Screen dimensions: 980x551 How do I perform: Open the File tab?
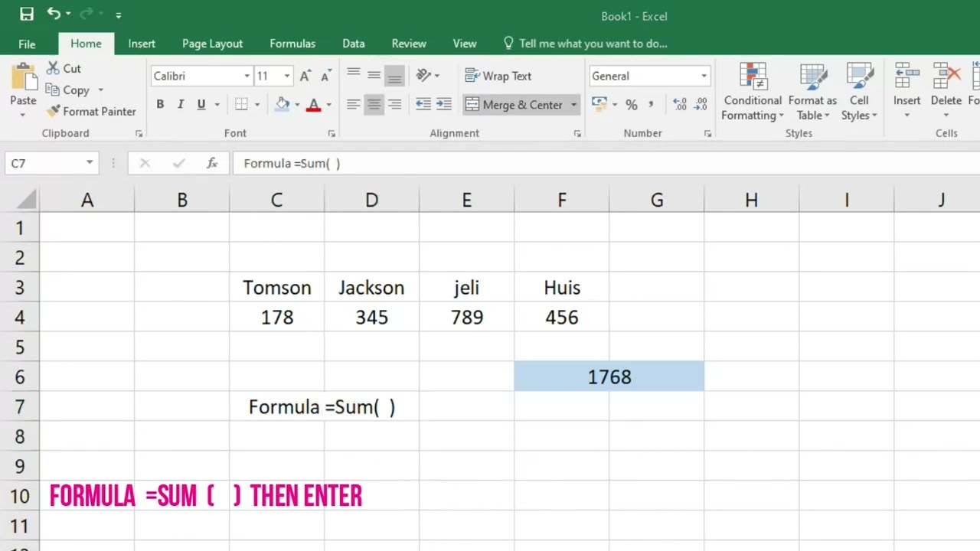click(27, 44)
